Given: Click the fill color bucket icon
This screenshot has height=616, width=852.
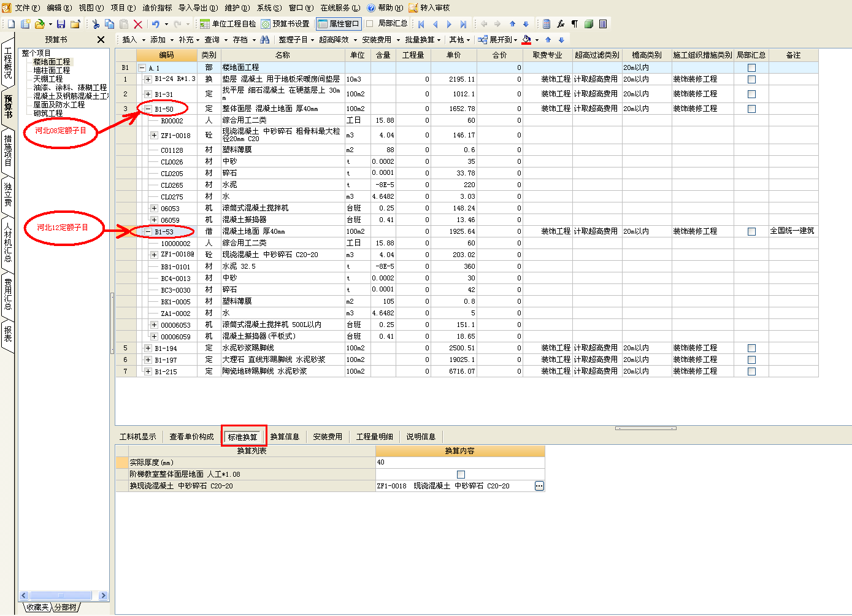Looking at the screenshot, I should click(x=526, y=39).
